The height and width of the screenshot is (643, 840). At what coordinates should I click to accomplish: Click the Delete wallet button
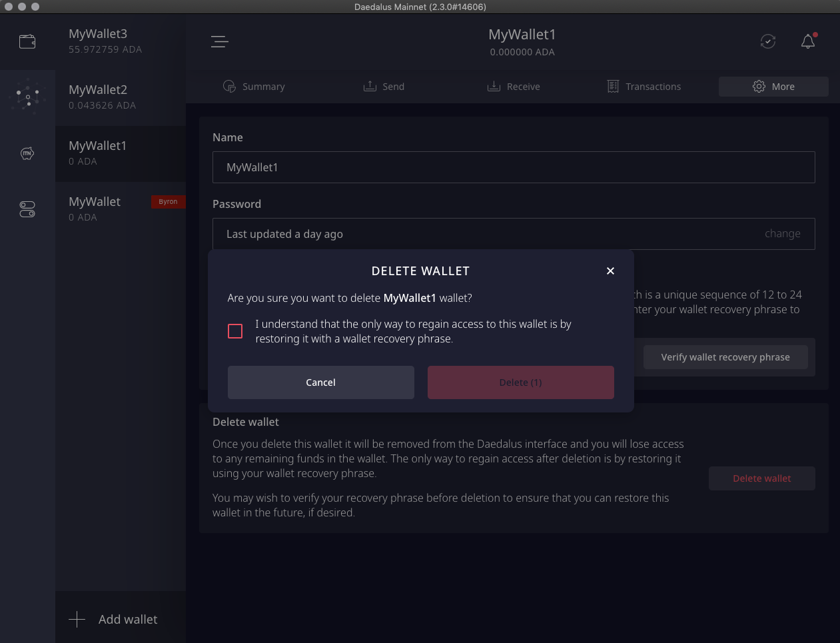point(762,478)
